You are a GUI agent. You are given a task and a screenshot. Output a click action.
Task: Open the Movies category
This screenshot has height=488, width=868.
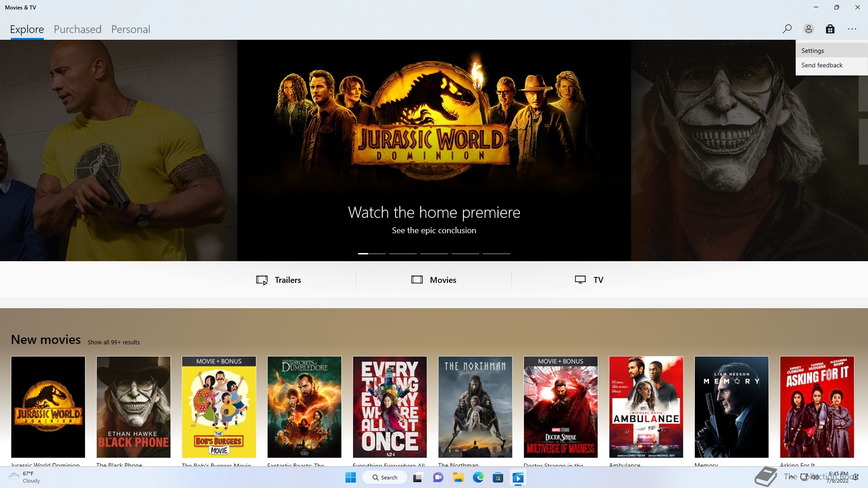(434, 280)
